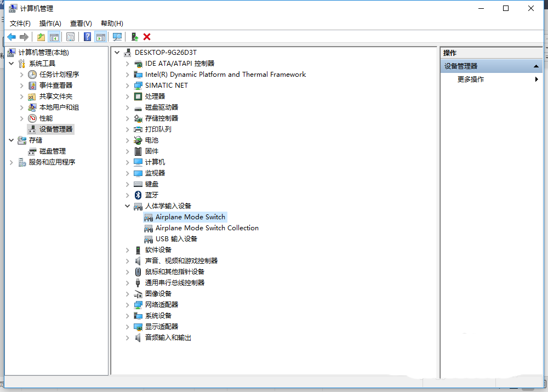Click the 鼠标和其他指针设备 mouse icon

tap(138, 272)
